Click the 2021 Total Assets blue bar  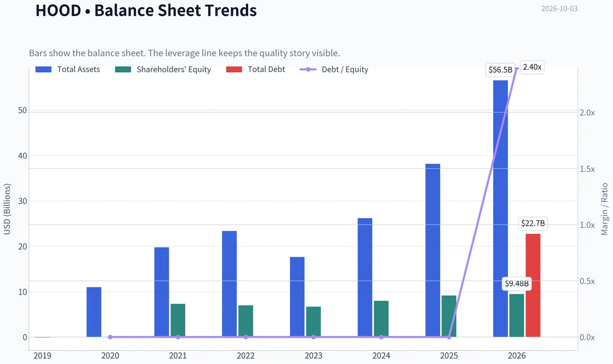click(161, 292)
